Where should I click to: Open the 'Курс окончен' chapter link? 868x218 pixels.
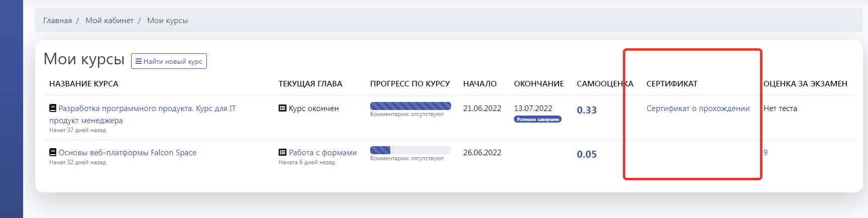coord(313,108)
